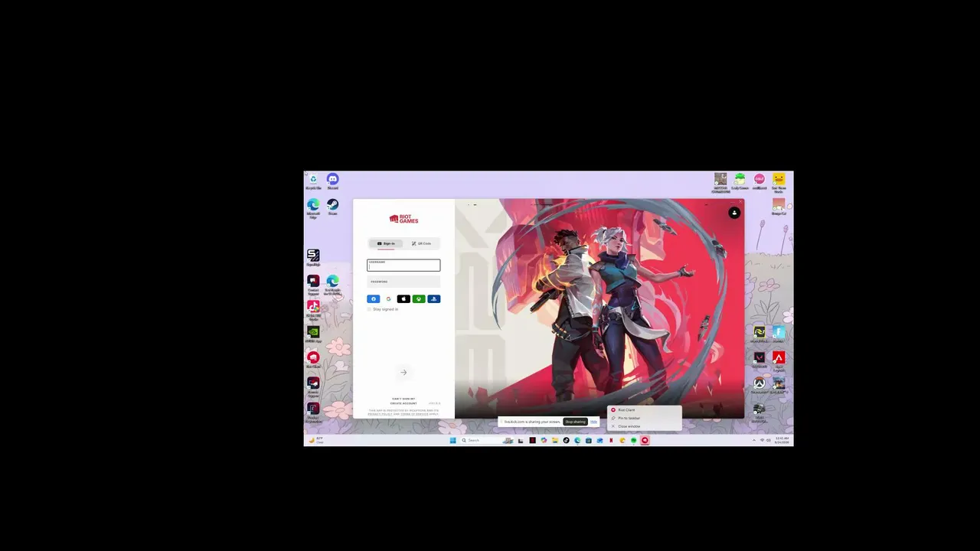980x551 pixels.
Task: Click the Can't sign in link
Action: (403, 399)
